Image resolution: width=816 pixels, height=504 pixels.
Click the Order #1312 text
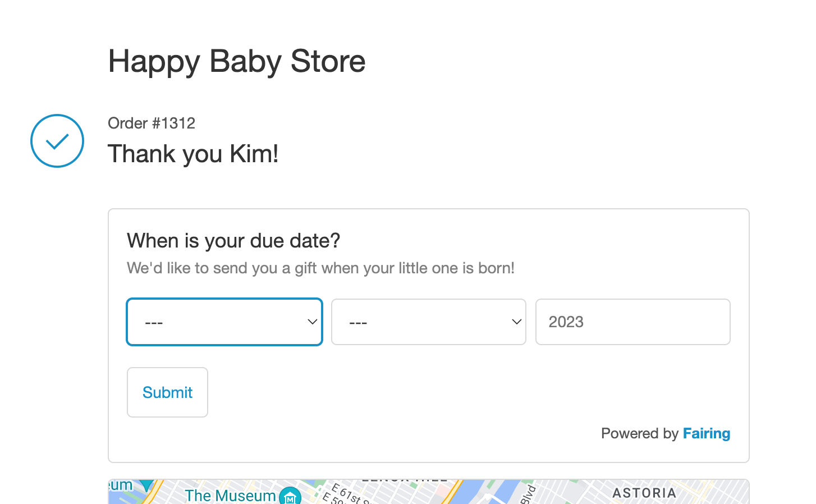[x=152, y=123]
